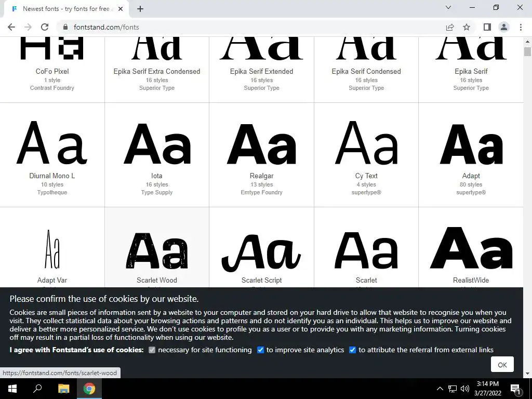Open the Scarlet Script font sample
This screenshot has height=399, width=532.
point(262,252)
